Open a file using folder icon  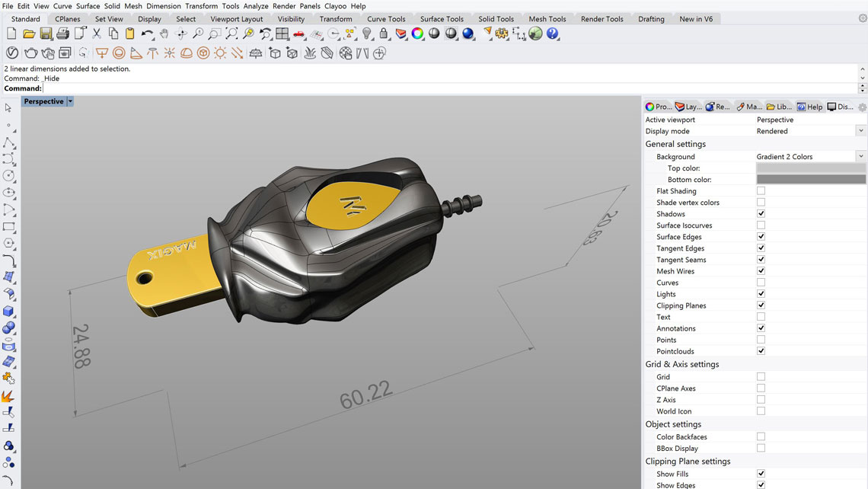click(29, 34)
